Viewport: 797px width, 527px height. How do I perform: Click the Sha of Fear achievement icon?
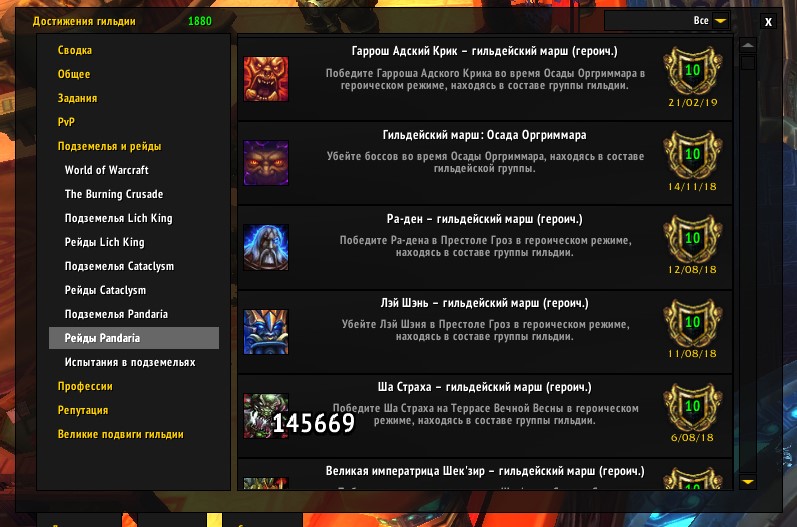pyautogui.click(x=266, y=415)
